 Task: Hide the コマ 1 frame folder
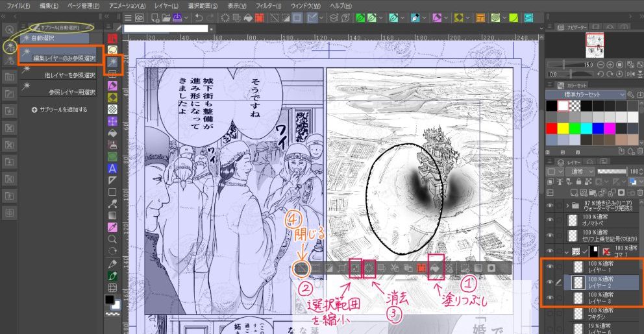click(550, 251)
